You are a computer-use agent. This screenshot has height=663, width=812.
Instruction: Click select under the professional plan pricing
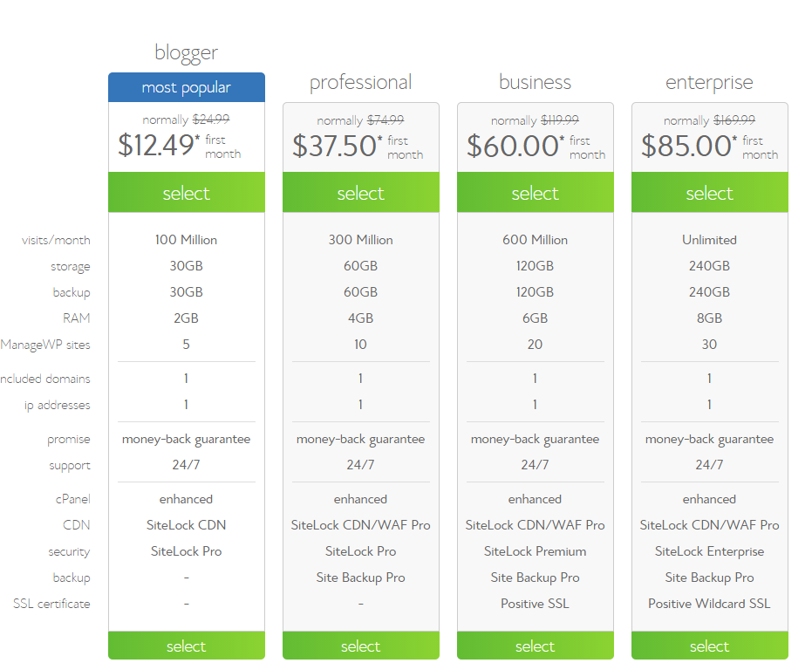coord(360,192)
